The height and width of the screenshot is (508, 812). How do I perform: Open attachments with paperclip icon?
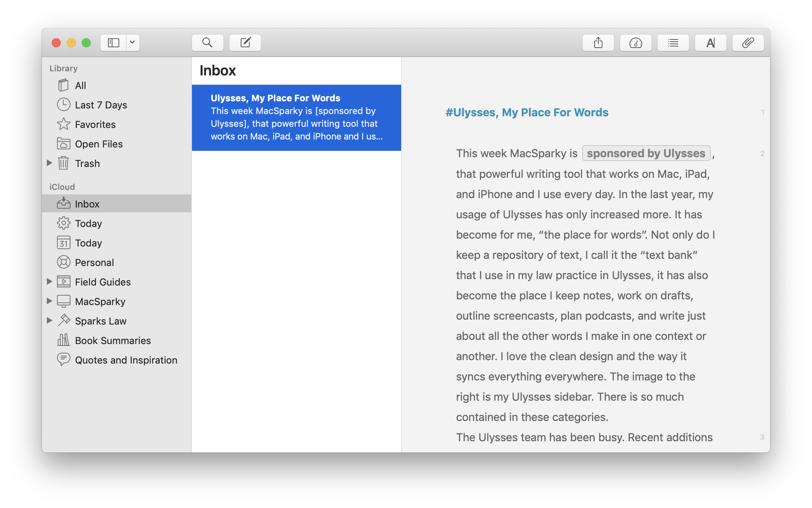point(748,43)
